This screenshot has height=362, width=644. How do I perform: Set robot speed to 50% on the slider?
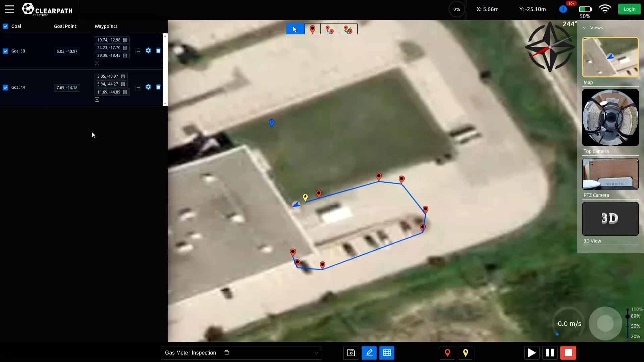628,326
